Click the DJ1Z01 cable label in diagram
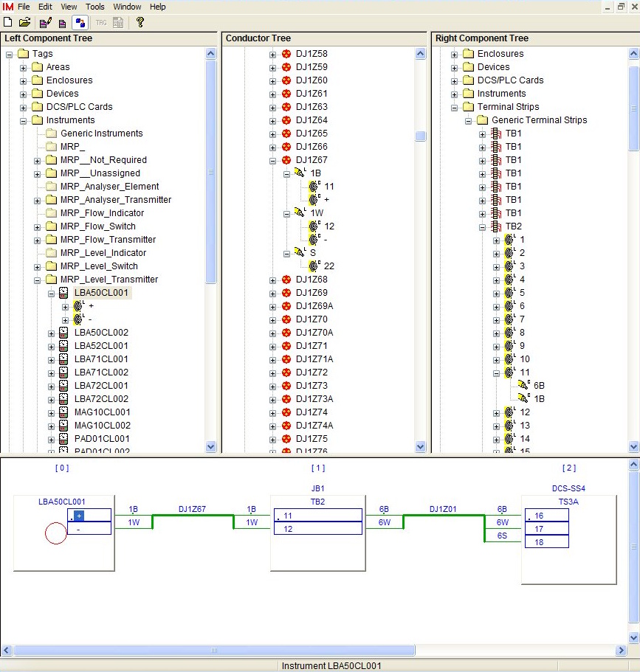 [x=443, y=509]
